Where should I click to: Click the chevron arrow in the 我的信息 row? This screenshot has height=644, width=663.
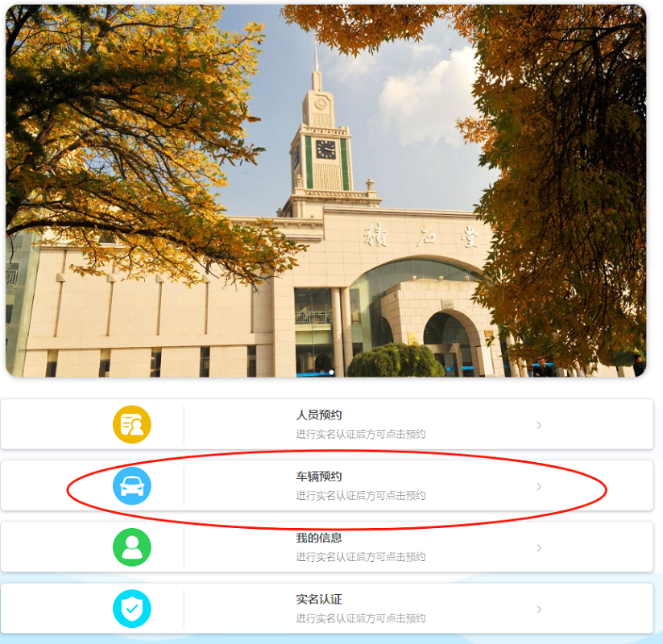click(539, 547)
